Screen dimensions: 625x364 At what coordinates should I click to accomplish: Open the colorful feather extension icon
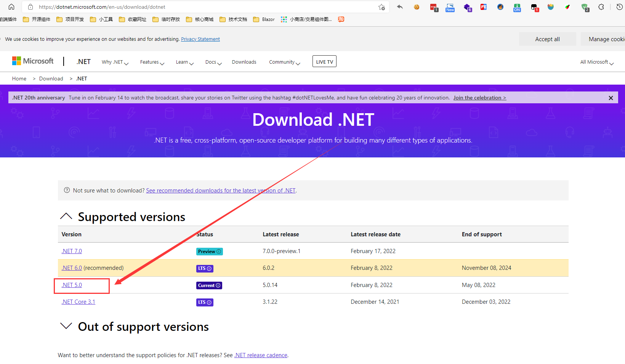(567, 7)
